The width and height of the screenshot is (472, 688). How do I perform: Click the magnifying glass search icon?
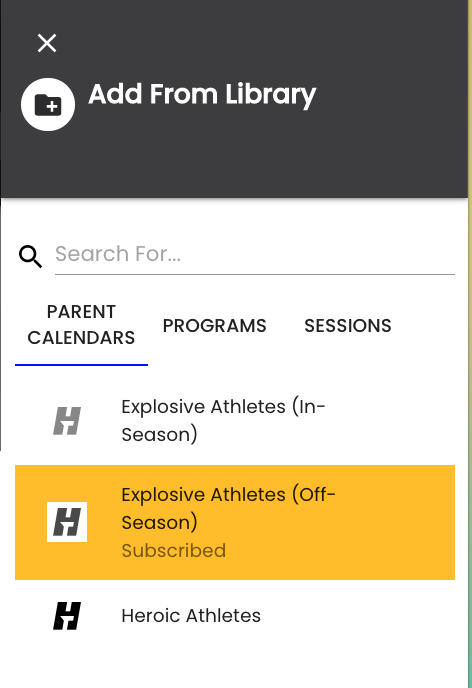[x=30, y=256]
